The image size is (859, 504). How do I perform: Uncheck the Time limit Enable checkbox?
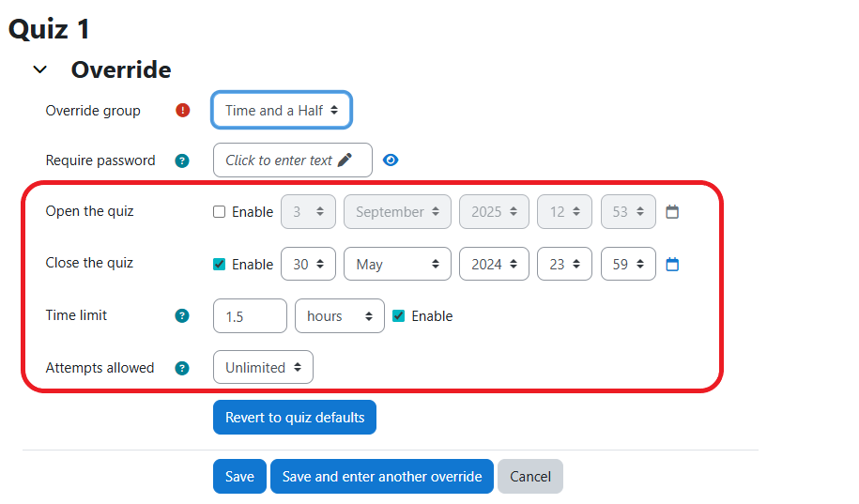tap(399, 316)
